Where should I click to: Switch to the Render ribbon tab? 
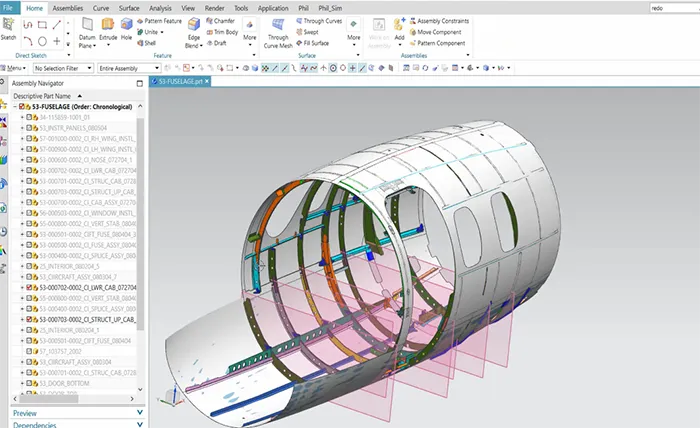[x=215, y=8]
